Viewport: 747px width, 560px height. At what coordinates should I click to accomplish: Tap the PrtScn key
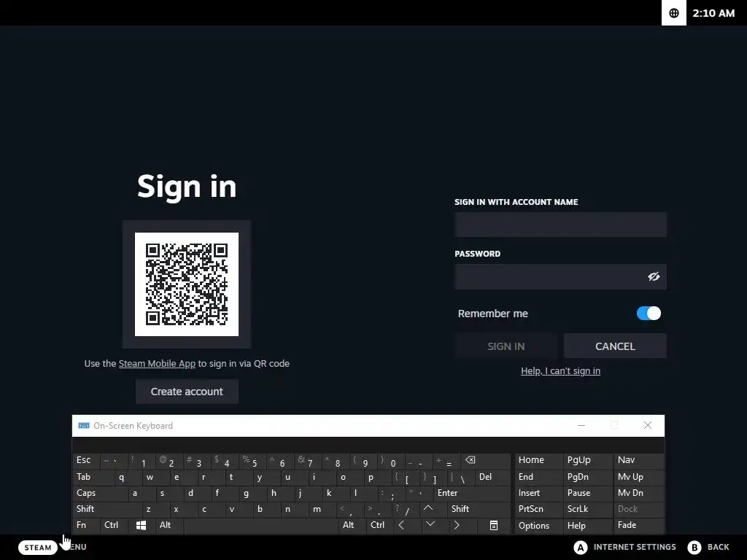click(x=539, y=509)
